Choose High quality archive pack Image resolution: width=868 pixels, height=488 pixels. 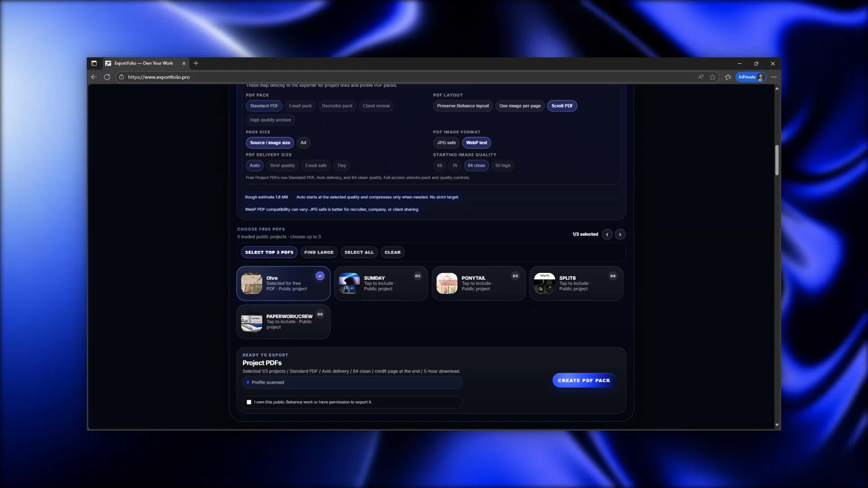click(270, 120)
